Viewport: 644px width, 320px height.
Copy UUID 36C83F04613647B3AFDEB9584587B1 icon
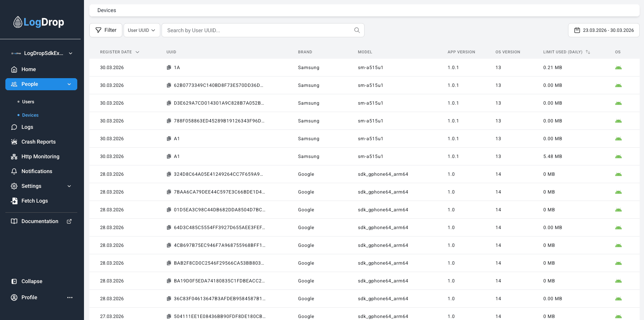point(169,299)
